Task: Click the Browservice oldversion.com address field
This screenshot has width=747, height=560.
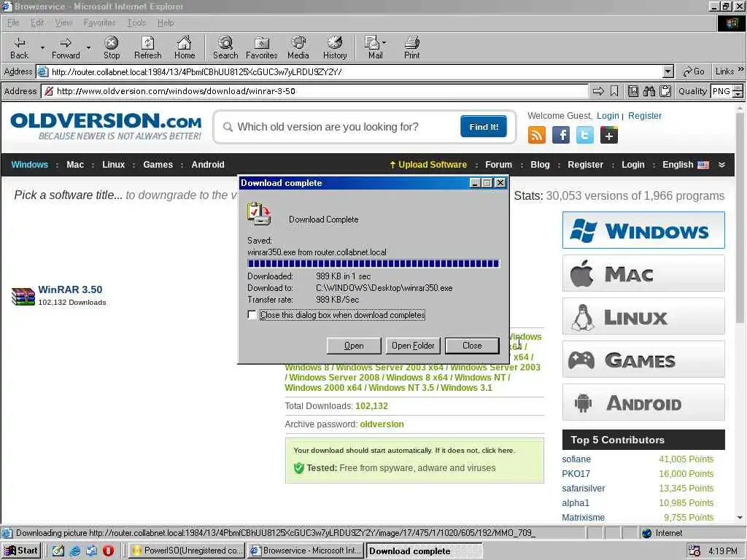Action: tap(314, 91)
